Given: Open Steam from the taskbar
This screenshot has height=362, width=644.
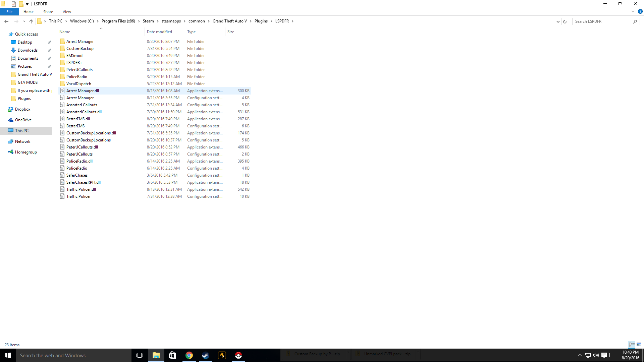Looking at the screenshot, I should pos(205,355).
